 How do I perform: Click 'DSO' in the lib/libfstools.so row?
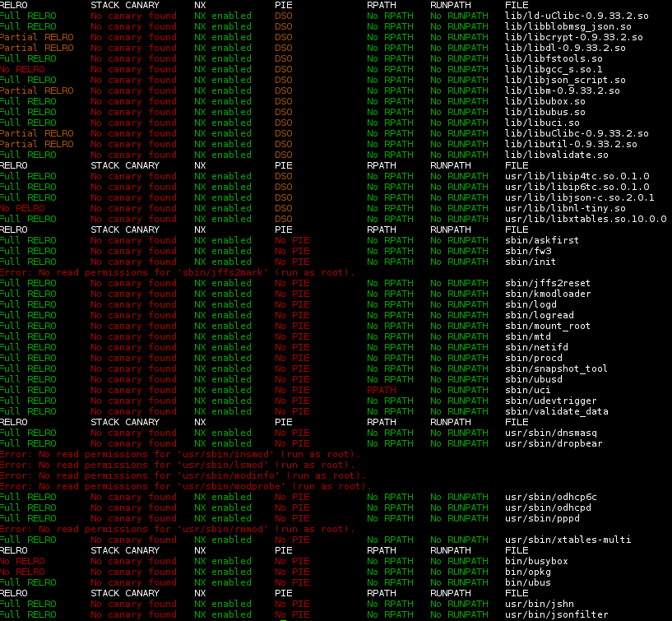tap(283, 58)
